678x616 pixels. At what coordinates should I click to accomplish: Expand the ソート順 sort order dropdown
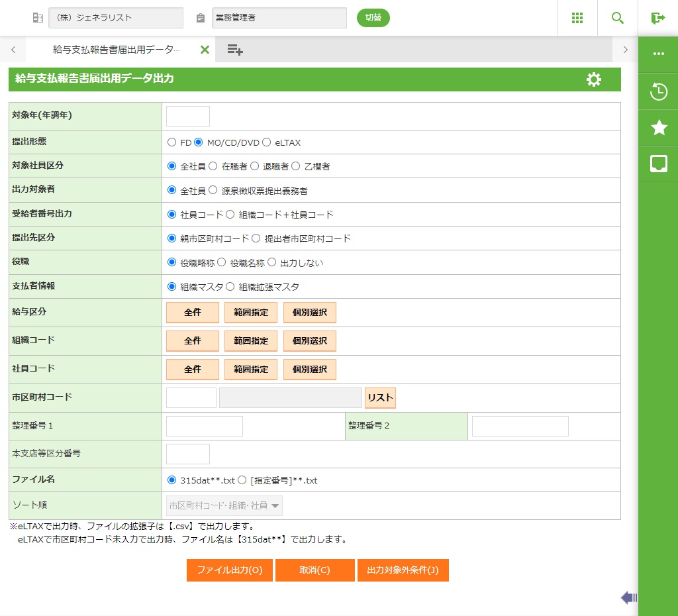coord(224,505)
